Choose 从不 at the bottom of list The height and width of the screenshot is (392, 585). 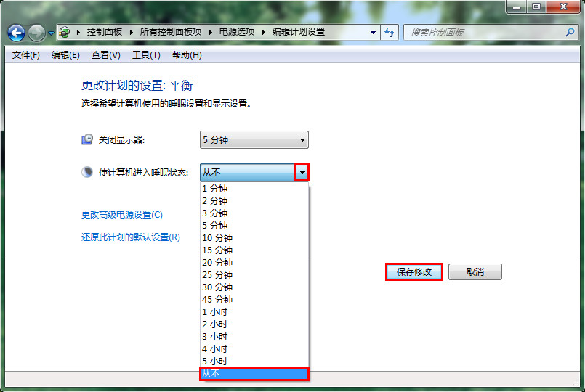tap(254, 374)
